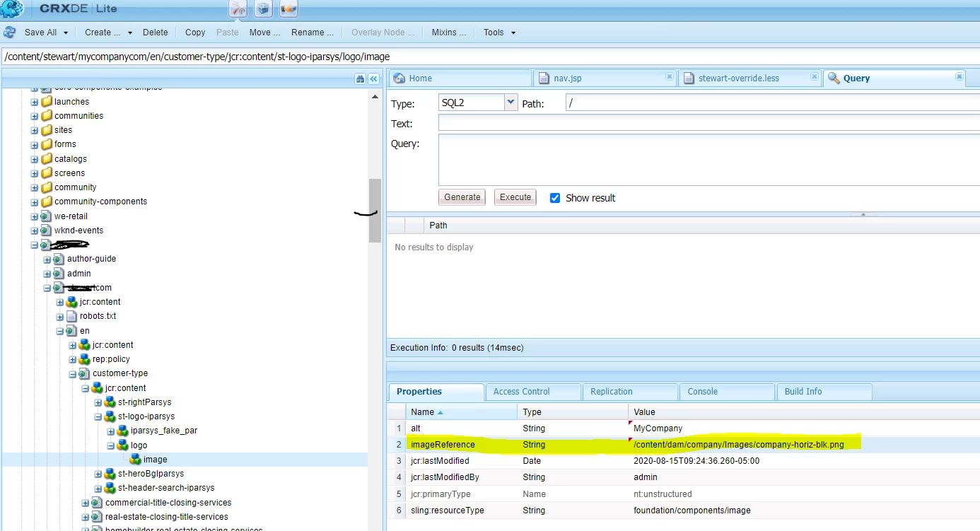
Task: Switch to the nav.jsp tab
Action: 605,78
